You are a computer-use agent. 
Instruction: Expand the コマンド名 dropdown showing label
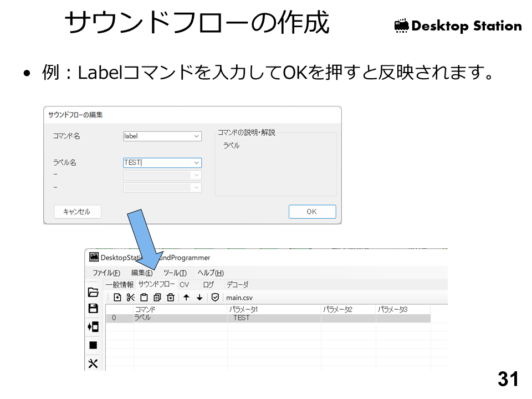click(x=197, y=136)
